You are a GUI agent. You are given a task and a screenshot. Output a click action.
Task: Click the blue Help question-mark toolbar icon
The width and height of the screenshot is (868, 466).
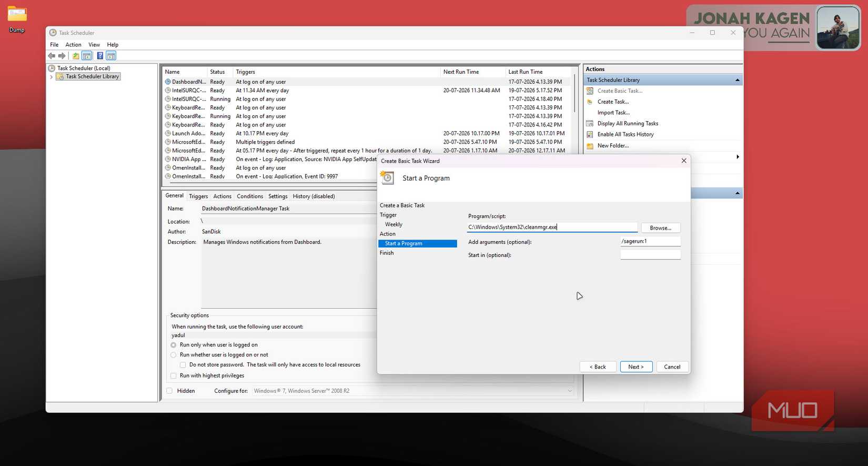pos(100,56)
